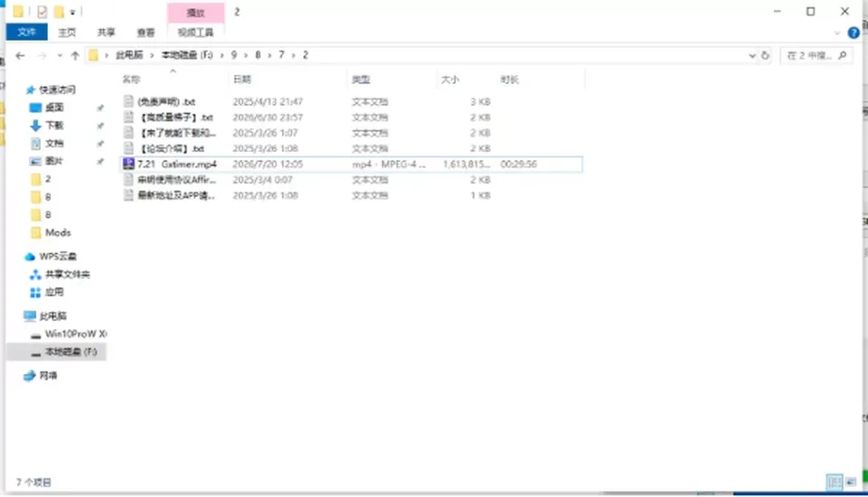The width and height of the screenshot is (868, 497).
Task: Open the Customize Quick Access Toolbar dropdown
Action: [x=72, y=12]
